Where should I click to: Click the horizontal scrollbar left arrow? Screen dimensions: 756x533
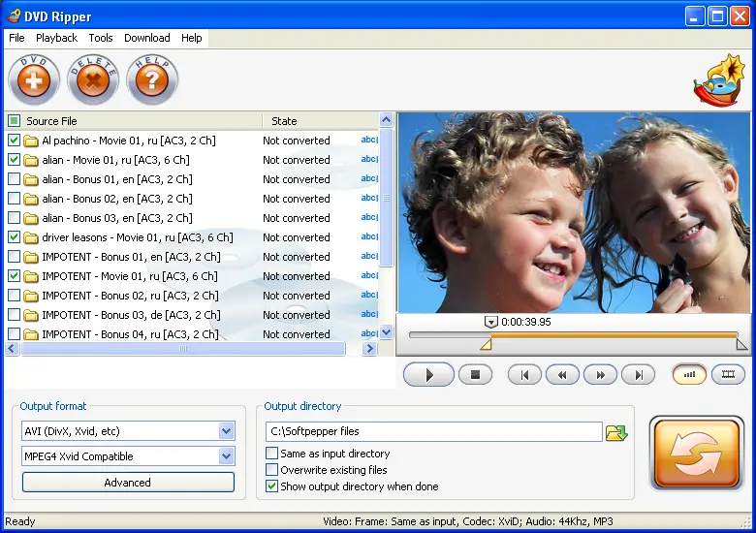13,349
